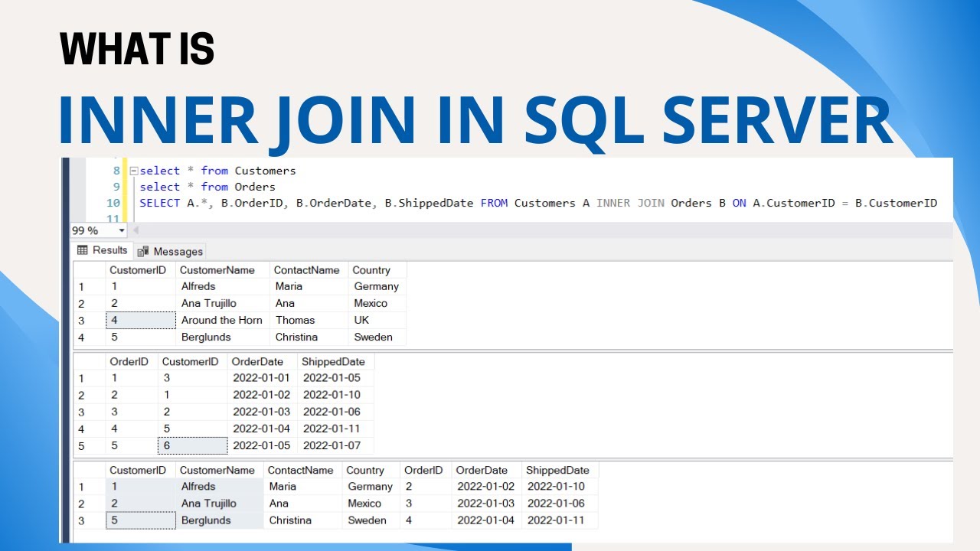This screenshot has width=980, height=551.
Task: Click 'Berglunds' in the join result grid
Action: (x=220, y=520)
